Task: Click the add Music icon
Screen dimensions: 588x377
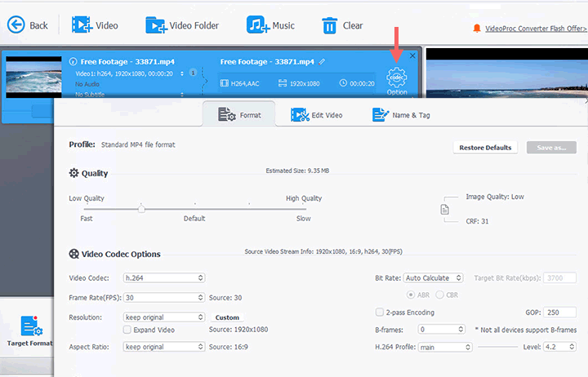Action: tap(257, 25)
